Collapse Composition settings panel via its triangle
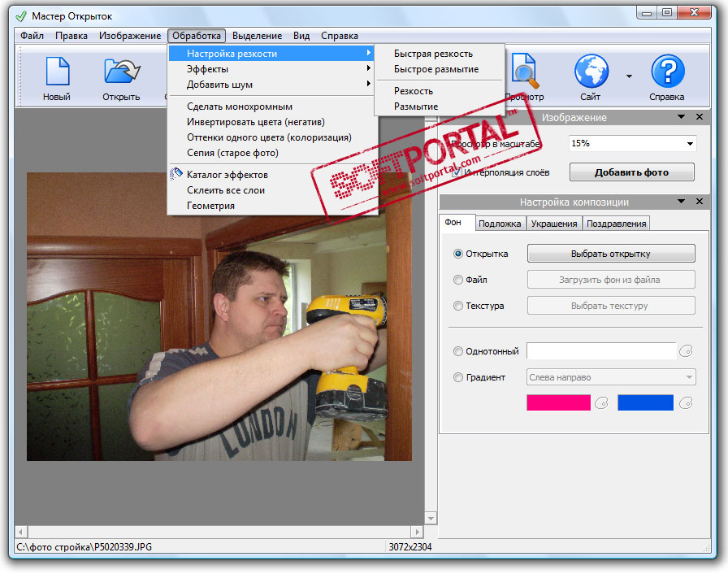The height and width of the screenshot is (574, 728). coord(681,202)
